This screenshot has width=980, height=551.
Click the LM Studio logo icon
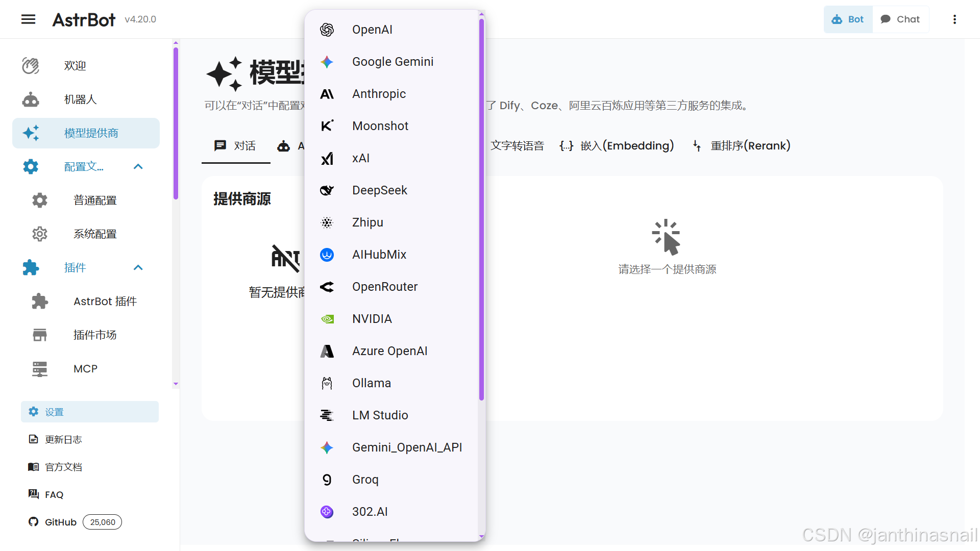coord(327,415)
